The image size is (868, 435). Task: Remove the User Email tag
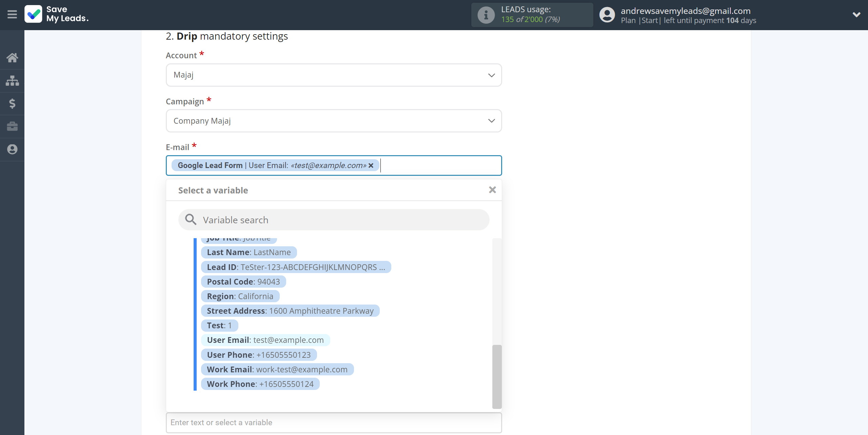tap(371, 165)
